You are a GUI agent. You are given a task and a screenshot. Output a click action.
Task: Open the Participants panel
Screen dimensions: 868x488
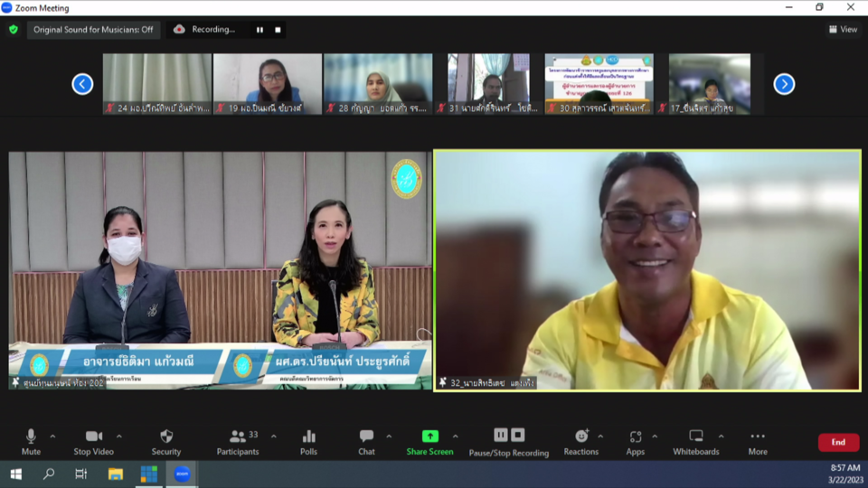238,441
